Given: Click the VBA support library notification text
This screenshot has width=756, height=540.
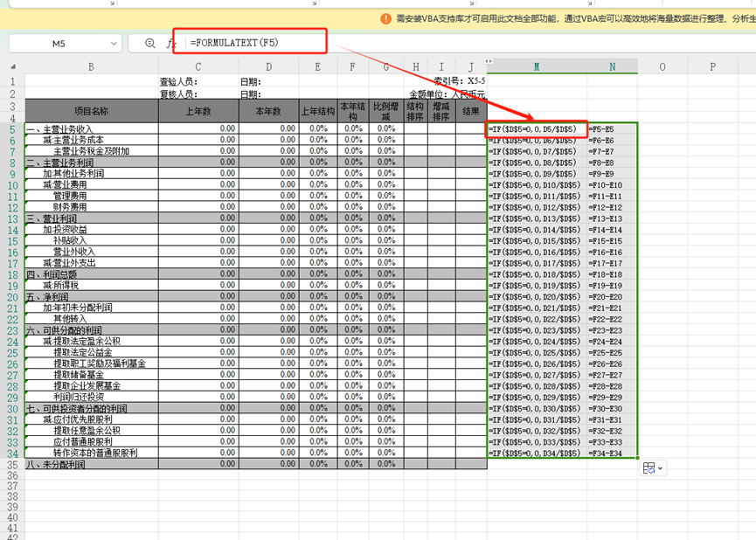Looking at the screenshot, I should 576,19.
